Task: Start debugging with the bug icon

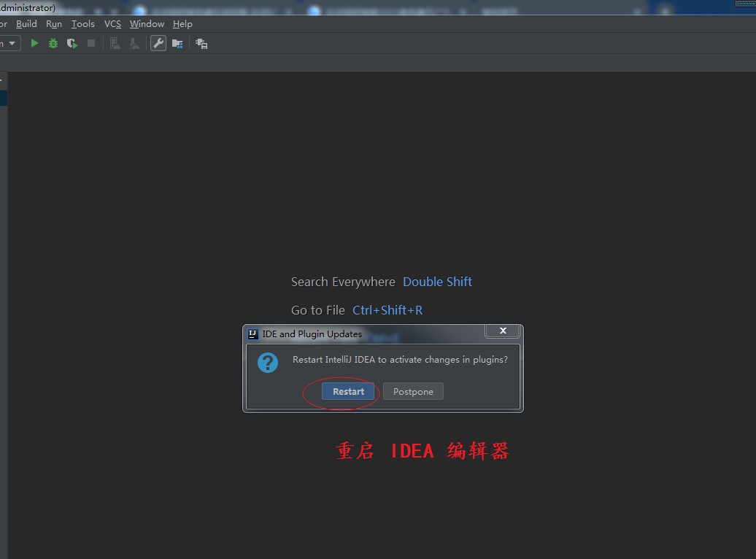Action: (x=53, y=43)
